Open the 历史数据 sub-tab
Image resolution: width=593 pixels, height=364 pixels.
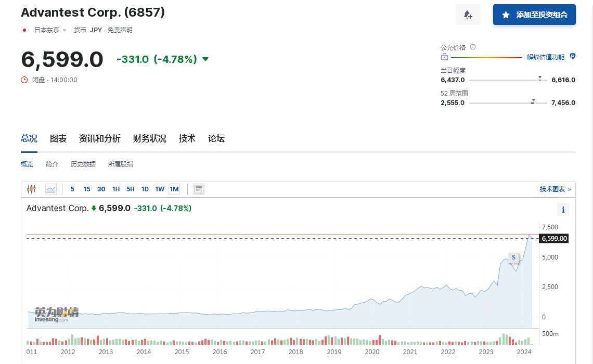[x=83, y=164]
